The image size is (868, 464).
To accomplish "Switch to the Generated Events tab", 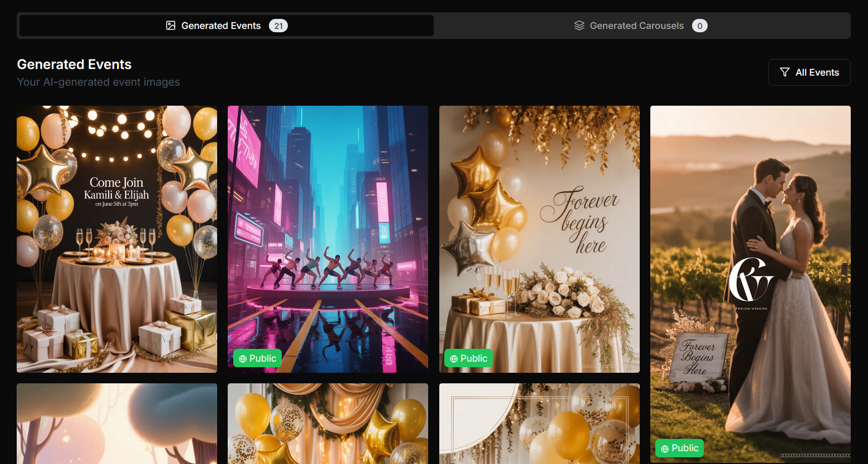I will (227, 26).
